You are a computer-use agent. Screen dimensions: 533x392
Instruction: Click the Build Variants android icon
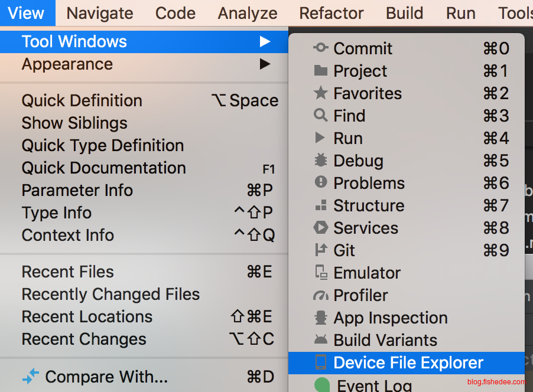[320, 340]
